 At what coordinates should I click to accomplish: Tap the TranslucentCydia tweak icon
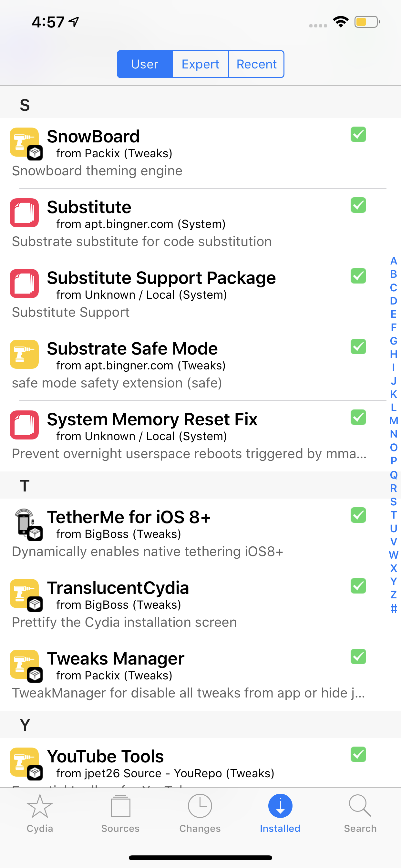tap(24, 594)
